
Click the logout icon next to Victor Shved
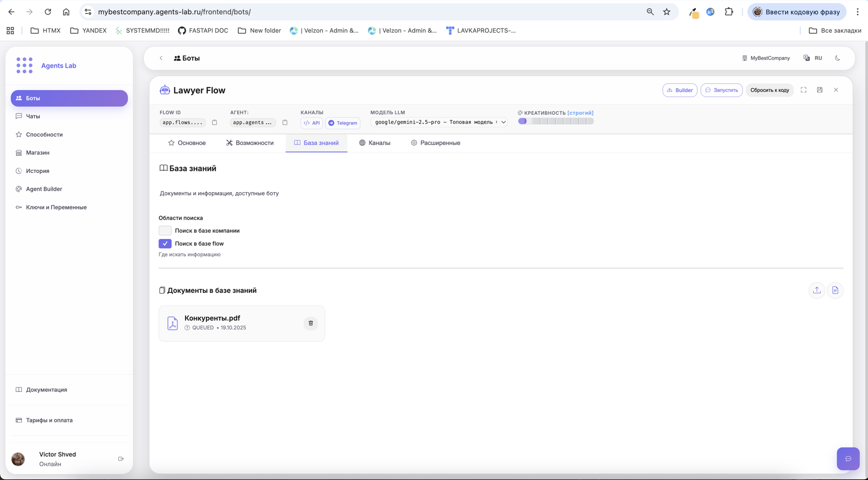[121, 459]
